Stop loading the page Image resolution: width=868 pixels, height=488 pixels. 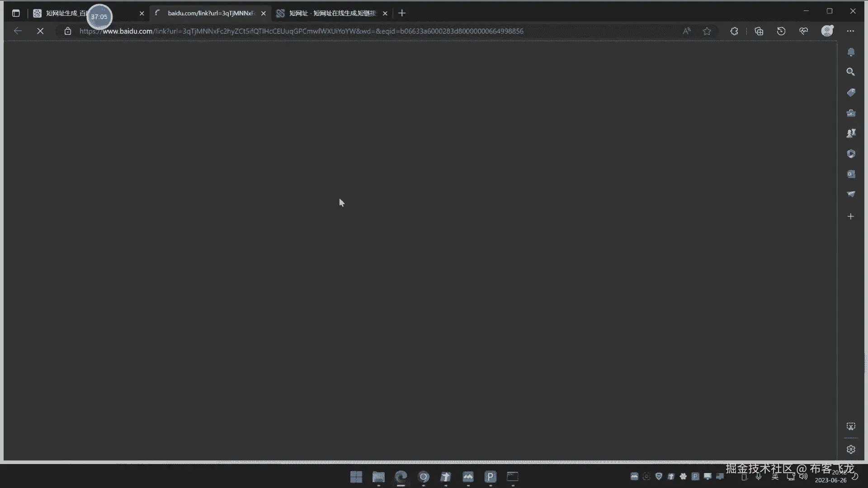[x=40, y=31]
